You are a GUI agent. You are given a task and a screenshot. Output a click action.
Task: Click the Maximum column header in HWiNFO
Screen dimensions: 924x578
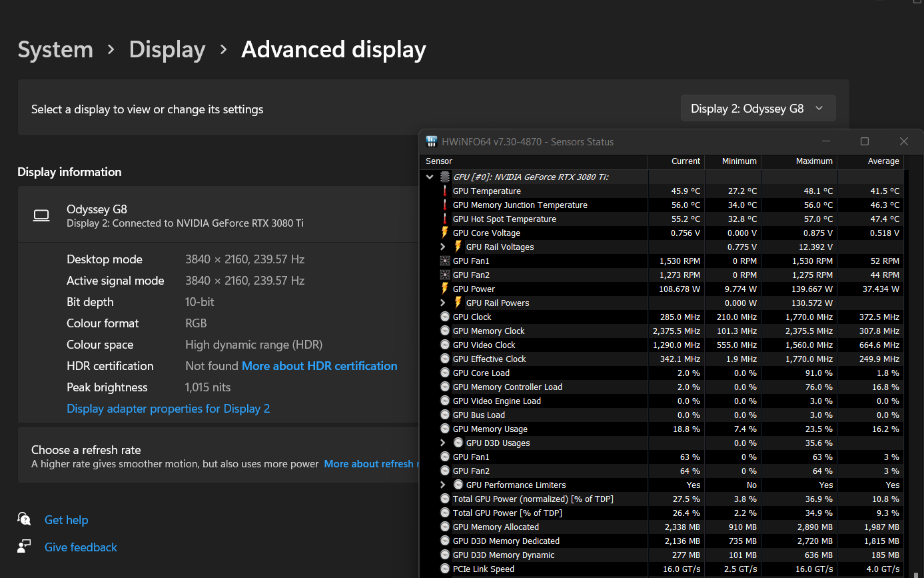pos(814,161)
